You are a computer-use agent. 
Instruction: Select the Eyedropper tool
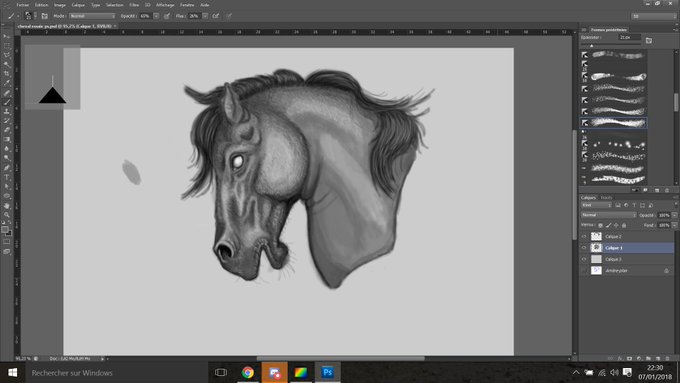pyautogui.click(x=7, y=83)
